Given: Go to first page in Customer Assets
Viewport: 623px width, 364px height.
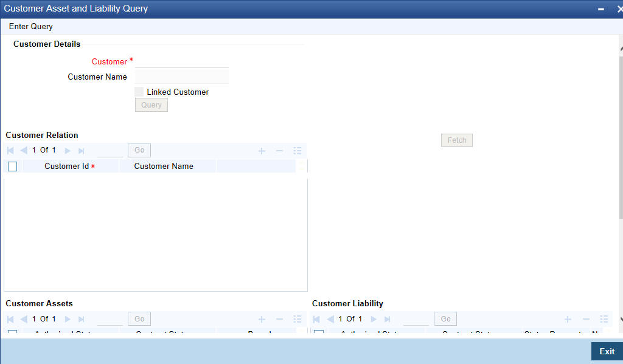Looking at the screenshot, I should pos(11,319).
